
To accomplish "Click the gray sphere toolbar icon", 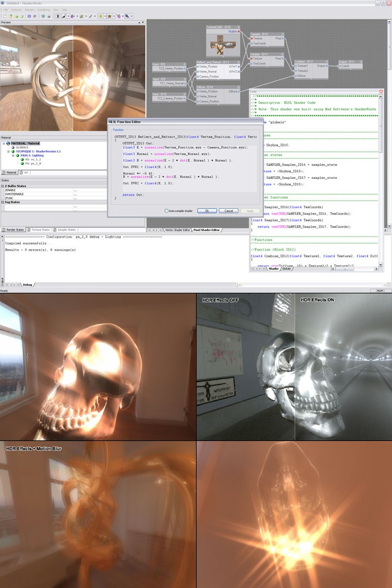I will point(35,16).
